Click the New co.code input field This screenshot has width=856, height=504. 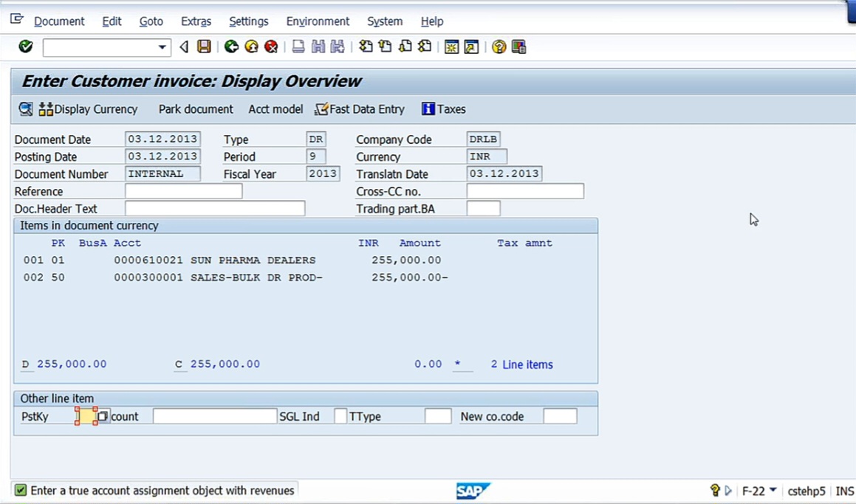click(x=560, y=416)
